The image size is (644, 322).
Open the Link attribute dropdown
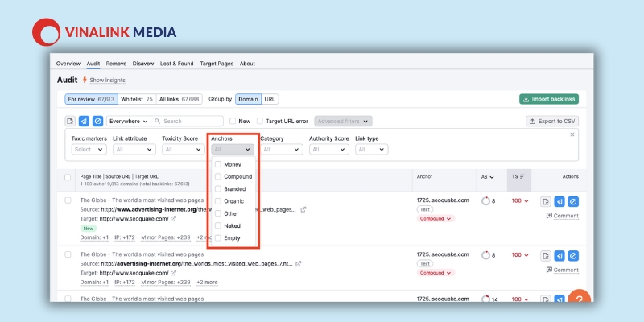click(x=134, y=150)
